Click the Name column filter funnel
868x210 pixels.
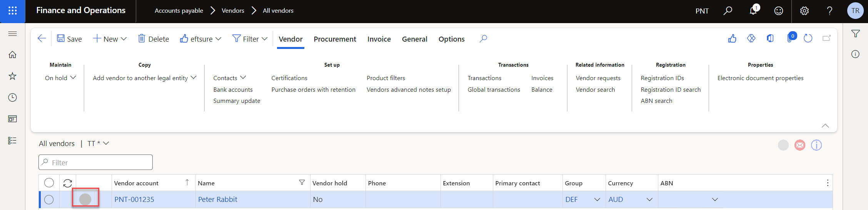(x=302, y=183)
